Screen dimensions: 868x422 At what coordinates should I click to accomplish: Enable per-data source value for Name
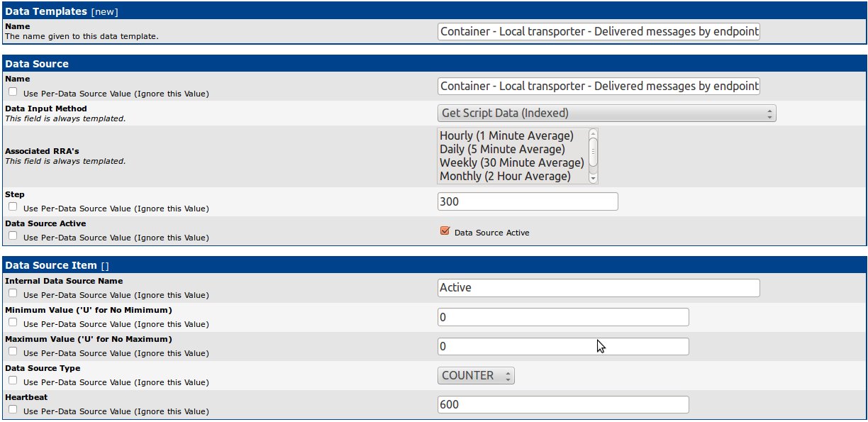pyautogui.click(x=13, y=92)
